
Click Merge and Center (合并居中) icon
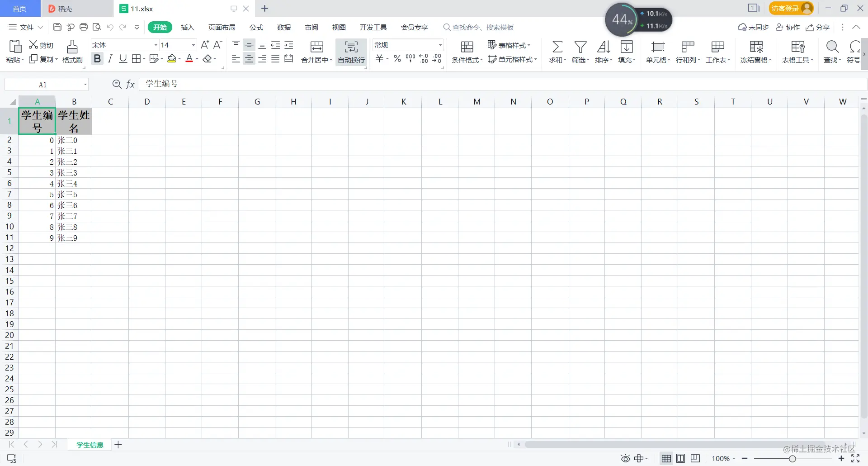[317, 47]
